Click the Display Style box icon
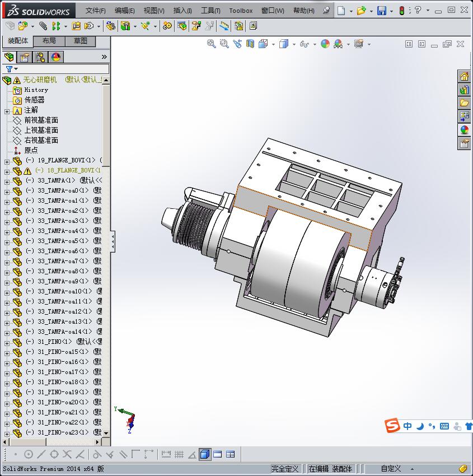The height and width of the screenshot is (476, 473). tap(284, 44)
